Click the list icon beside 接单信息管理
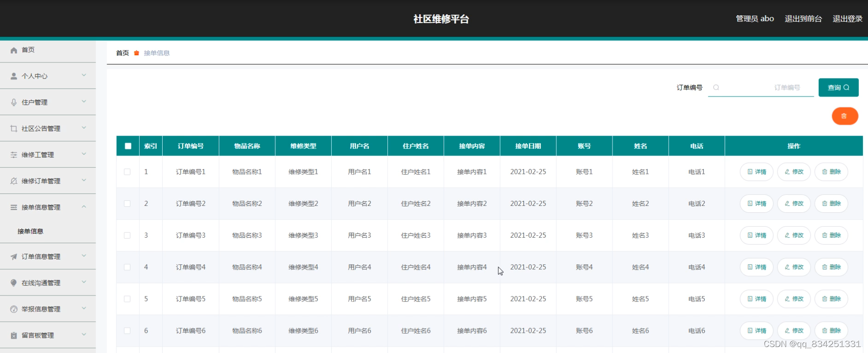Image resolution: width=868 pixels, height=353 pixels. coord(14,207)
